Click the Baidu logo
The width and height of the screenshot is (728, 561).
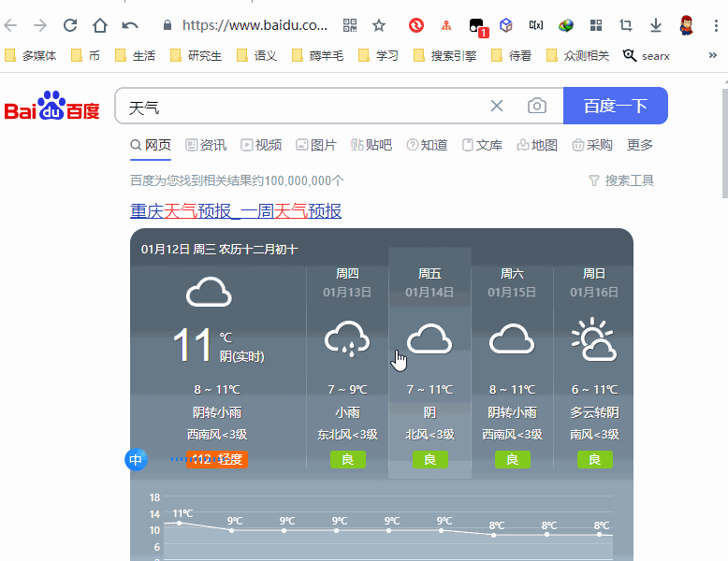52,106
